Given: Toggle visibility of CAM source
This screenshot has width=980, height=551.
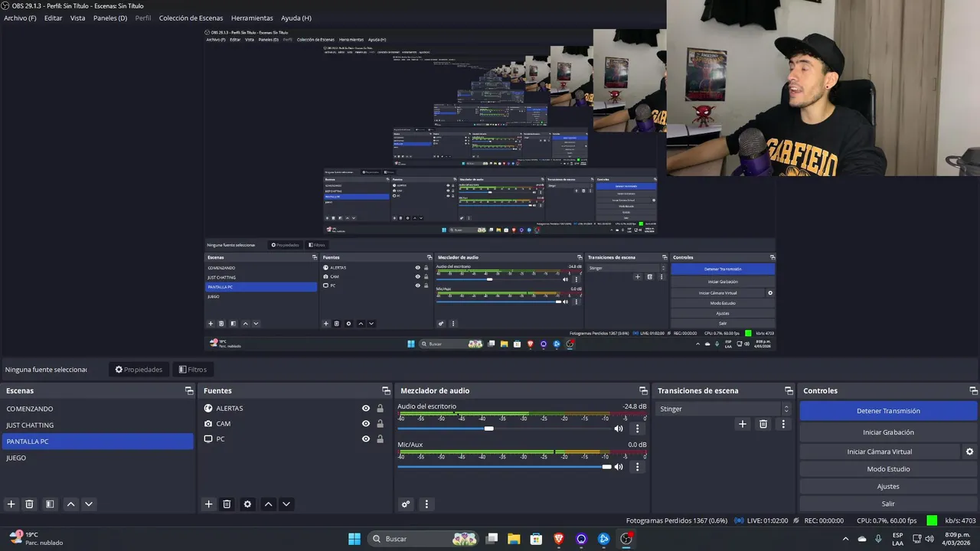Looking at the screenshot, I should (x=366, y=424).
